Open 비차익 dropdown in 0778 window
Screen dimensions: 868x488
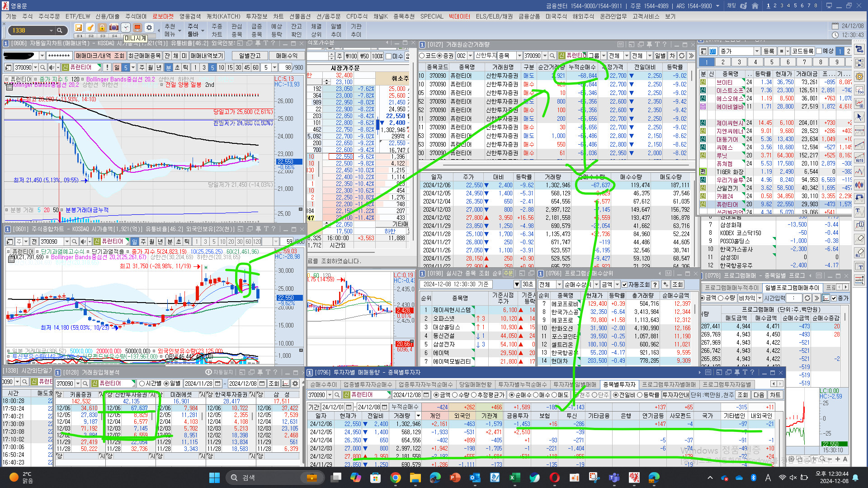coord(759,298)
